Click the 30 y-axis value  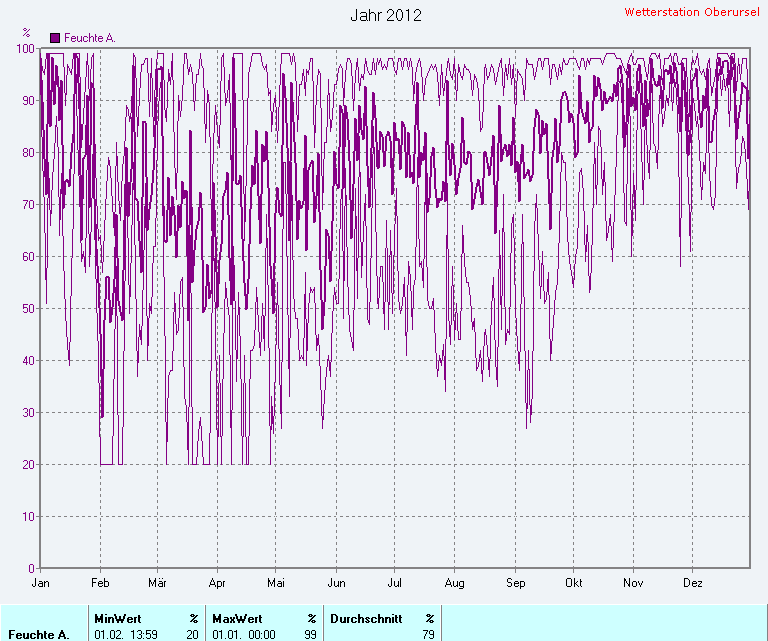click(28, 412)
